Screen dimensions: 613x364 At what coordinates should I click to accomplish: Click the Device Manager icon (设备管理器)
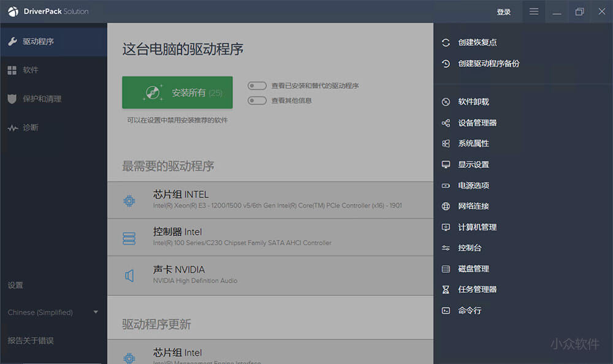(446, 123)
